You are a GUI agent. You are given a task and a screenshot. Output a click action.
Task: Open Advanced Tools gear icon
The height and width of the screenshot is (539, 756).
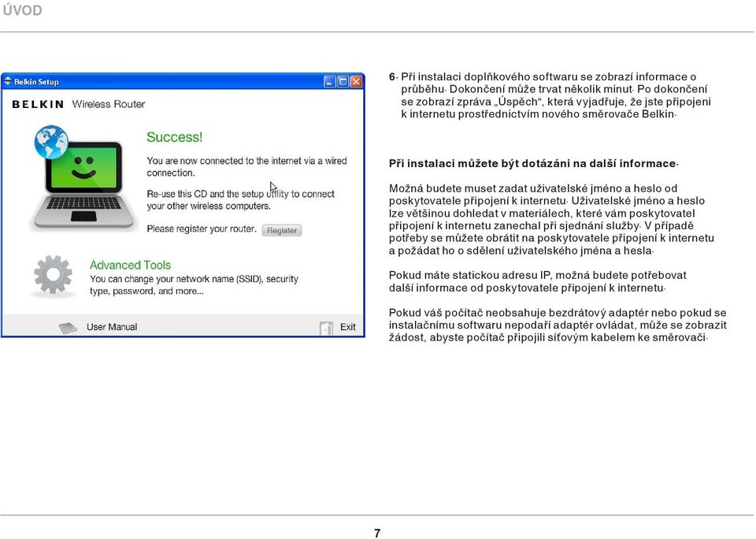tap(53, 274)
